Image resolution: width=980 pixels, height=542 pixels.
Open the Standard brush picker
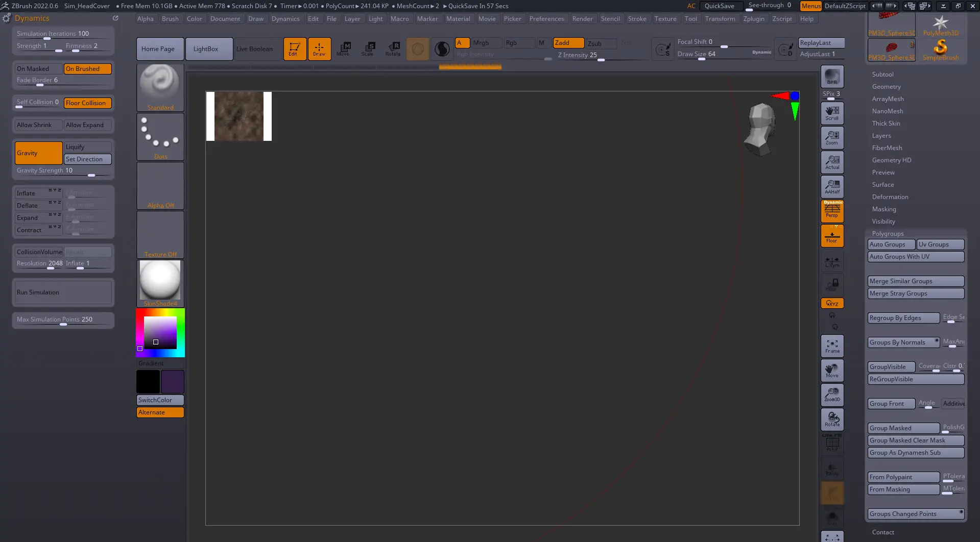click(160, 88)
